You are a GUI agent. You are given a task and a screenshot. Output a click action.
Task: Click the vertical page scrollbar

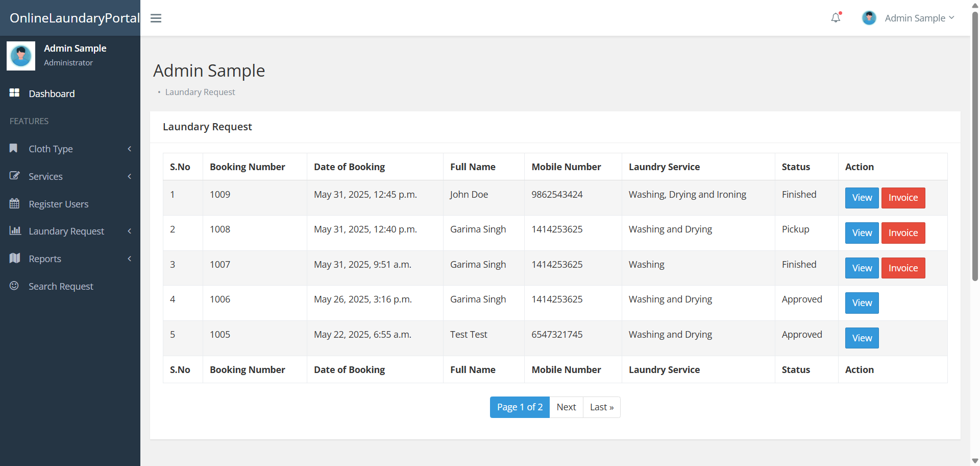click(975, 146)
